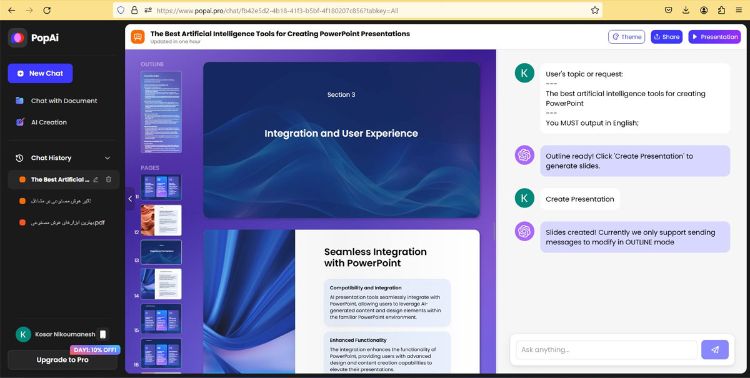Viewport: 750px width, 378px height.
Task: Click the 'Integration and User Experience' slide
Action: pyautogui.click(x=342, y=140)
